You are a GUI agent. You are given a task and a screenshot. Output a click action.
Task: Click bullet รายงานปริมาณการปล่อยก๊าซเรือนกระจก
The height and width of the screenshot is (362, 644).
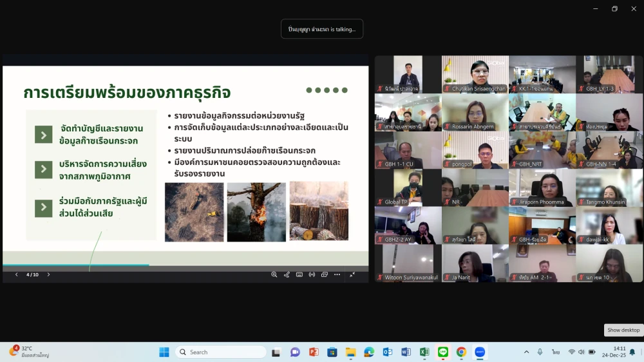pos(245,150)
